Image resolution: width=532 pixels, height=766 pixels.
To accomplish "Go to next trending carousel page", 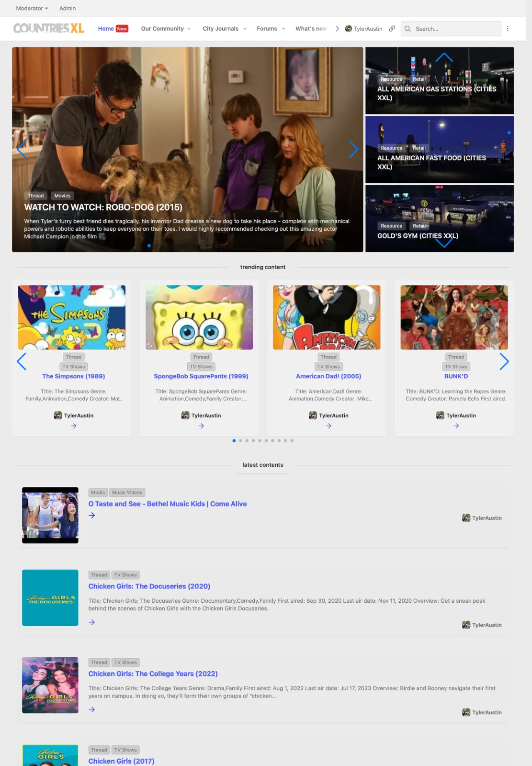I will click(x=504, y=361).
